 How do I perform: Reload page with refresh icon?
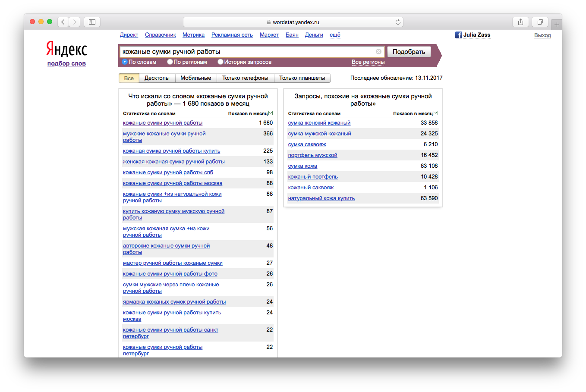[398, 22]
